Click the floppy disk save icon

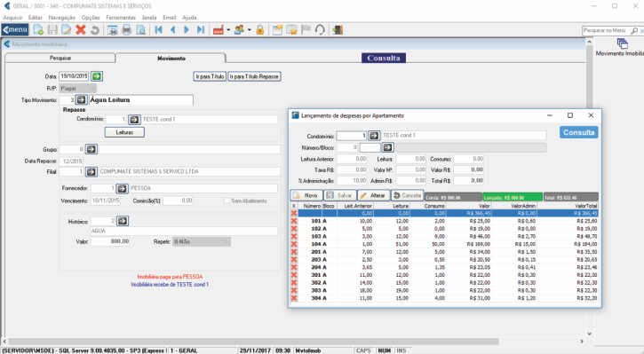(x=52, y=29)
